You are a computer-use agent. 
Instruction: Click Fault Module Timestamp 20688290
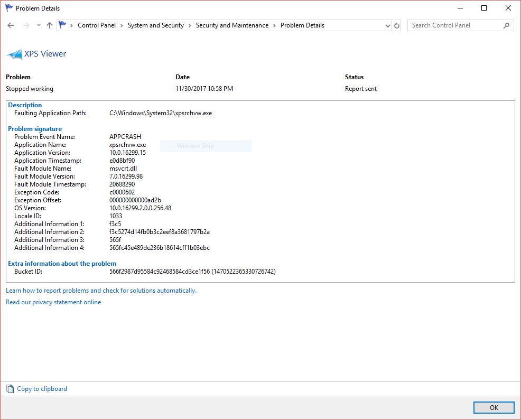(122, 184)
